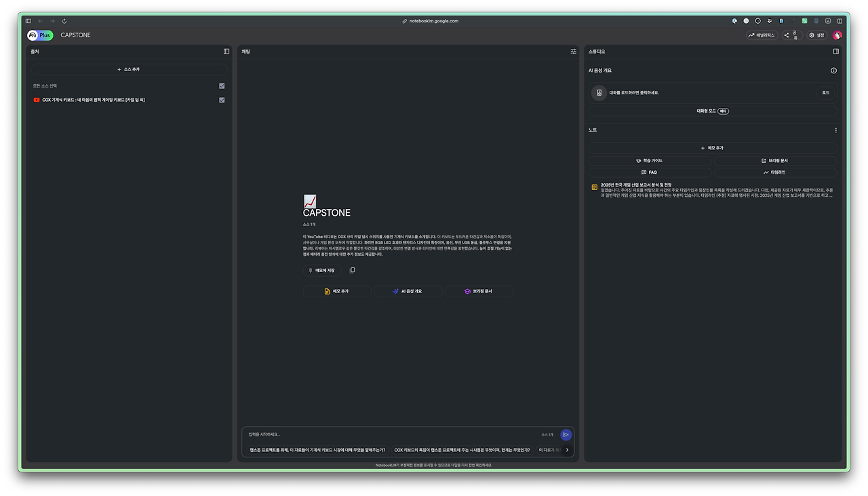Select the suggestion starting with 캡스톤 프로젝트를 위해
Image resolution: width=868 pixels, height=496 pixels.
(317, 450)
